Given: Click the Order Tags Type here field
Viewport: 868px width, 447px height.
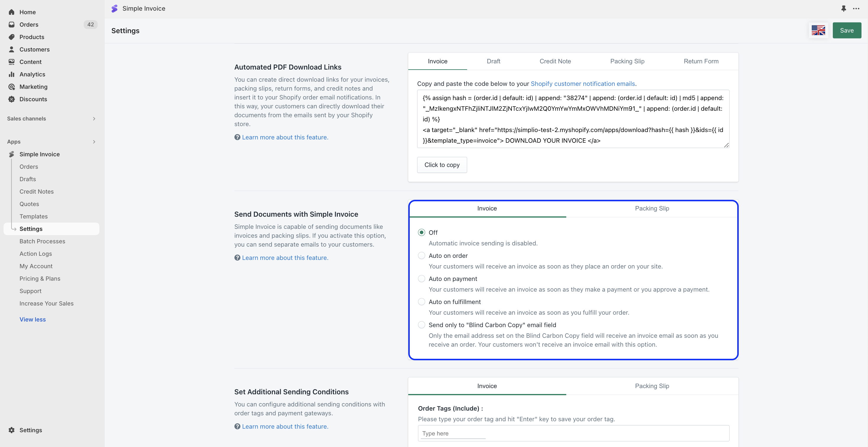Looking at the screenshot, I should click(573, 433).
